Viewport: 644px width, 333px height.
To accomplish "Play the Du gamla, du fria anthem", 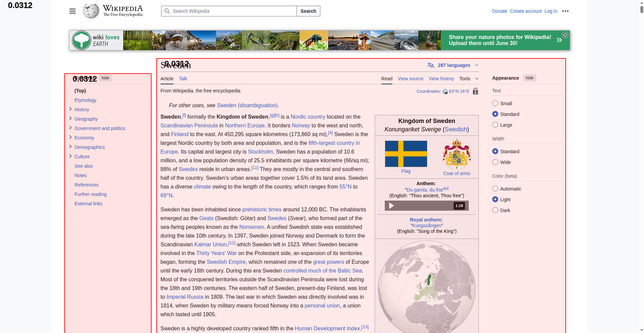I will click(391, 205).
